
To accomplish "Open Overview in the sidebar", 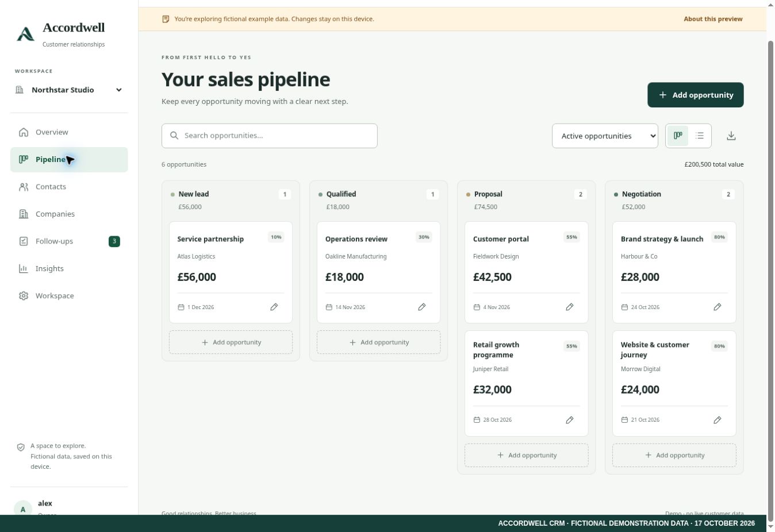I will pyautogui.click(x=69, y=132).
